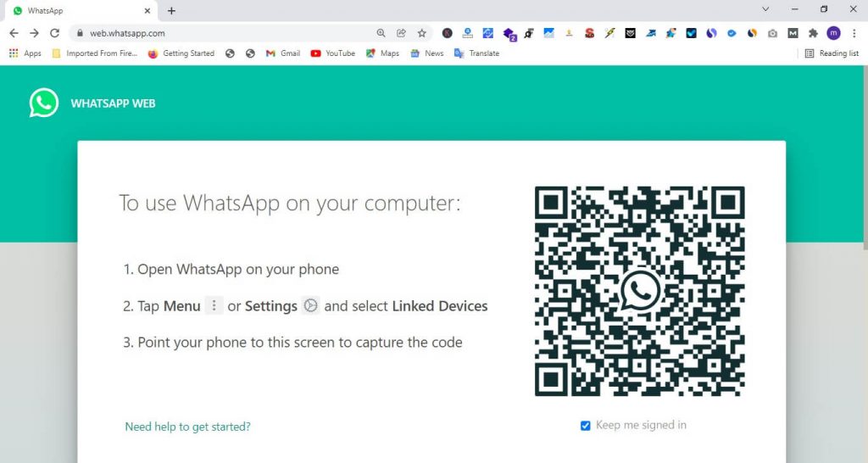Click the 'Keep me signed in' label
This screenshot has height=463, width=868.
coord(641,425)
